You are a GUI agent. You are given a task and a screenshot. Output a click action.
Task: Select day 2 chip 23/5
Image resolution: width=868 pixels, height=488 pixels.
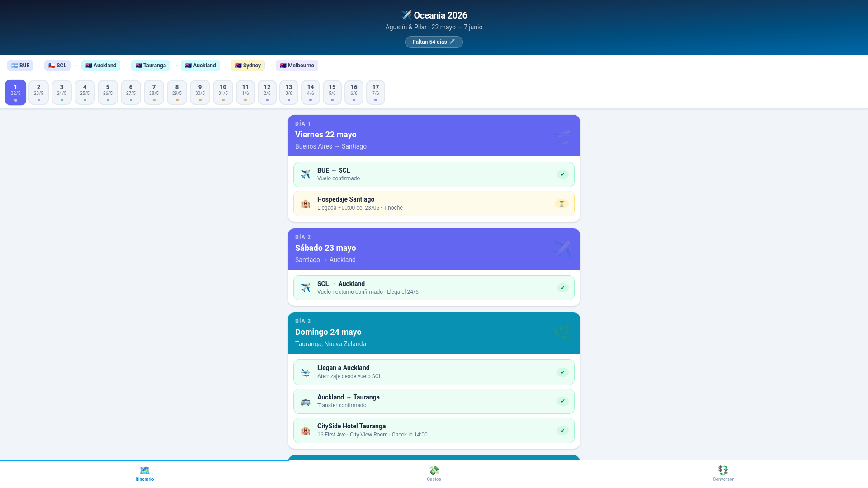[38, 93]
